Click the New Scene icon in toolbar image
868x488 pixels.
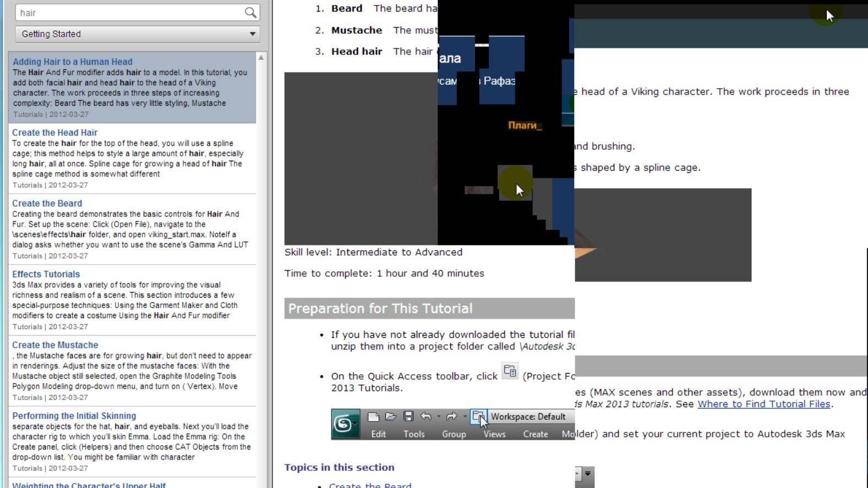click(373, 416)
